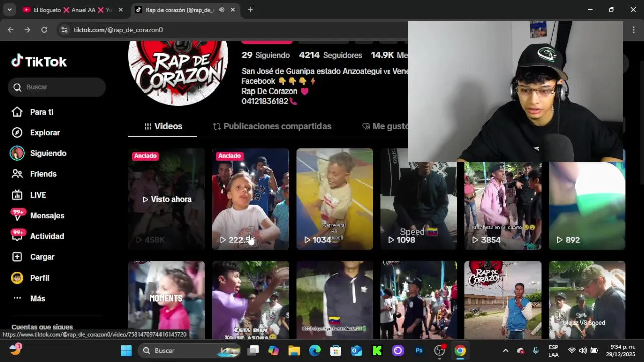Viewport: 644px width, 362px height.
Task: Open Wi-Fi network settings in tray
Action: [572, 350]
